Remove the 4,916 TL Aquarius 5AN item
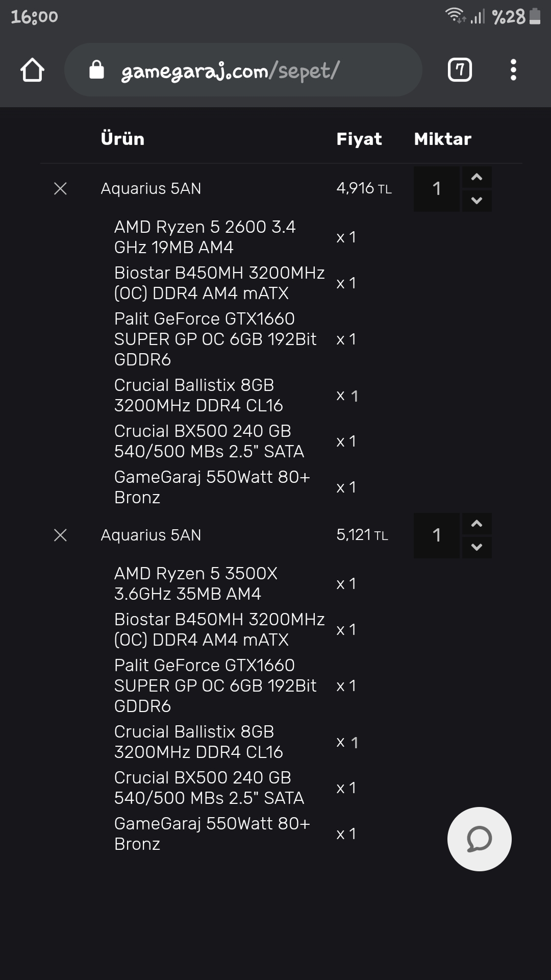This screenshot has width=551, height=980. tap(60, 189)
